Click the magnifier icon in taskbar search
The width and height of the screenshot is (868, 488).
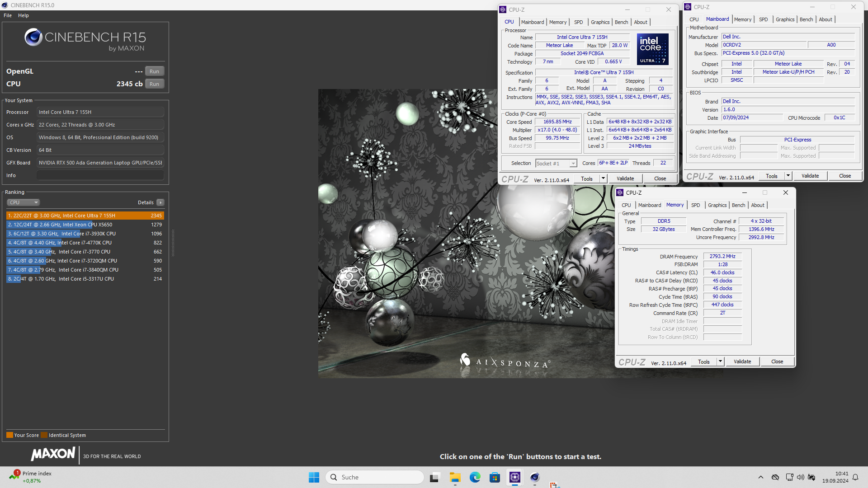334,477
